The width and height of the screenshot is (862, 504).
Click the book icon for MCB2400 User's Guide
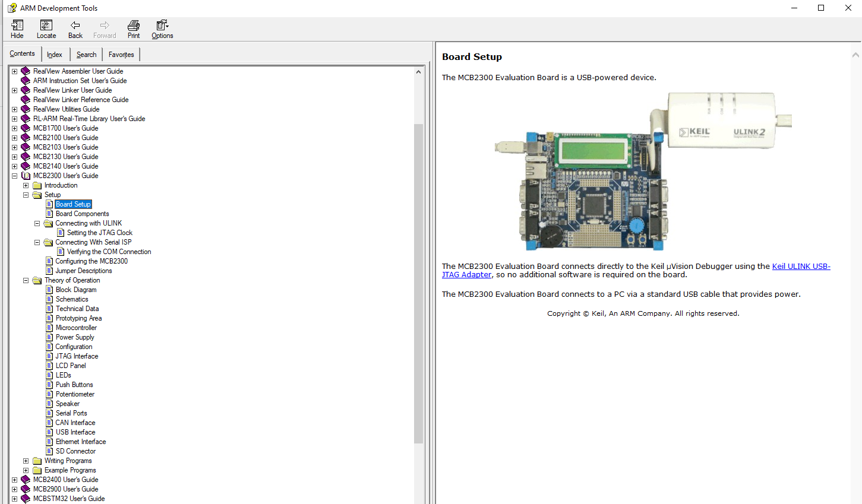point(26,480)
